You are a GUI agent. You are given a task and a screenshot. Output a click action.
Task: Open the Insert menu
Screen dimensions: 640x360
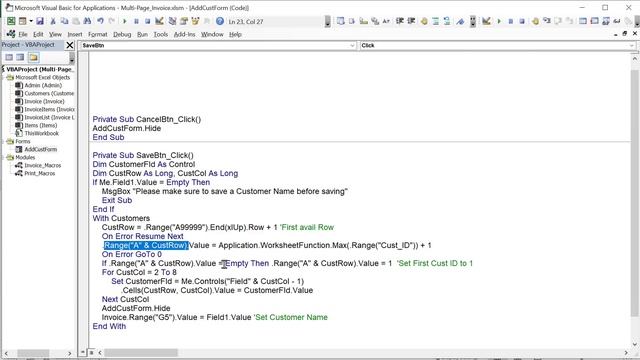point(75,34)
